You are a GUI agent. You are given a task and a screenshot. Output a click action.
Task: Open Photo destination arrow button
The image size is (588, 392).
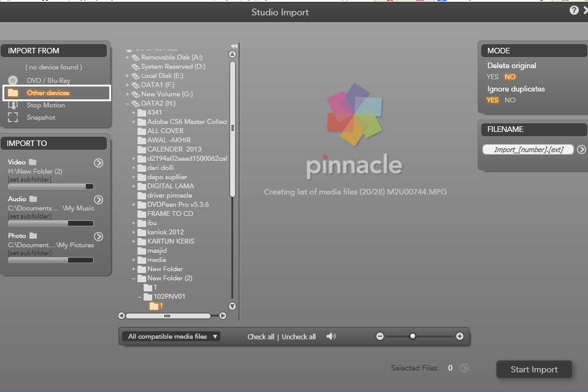tap(98, 236)
